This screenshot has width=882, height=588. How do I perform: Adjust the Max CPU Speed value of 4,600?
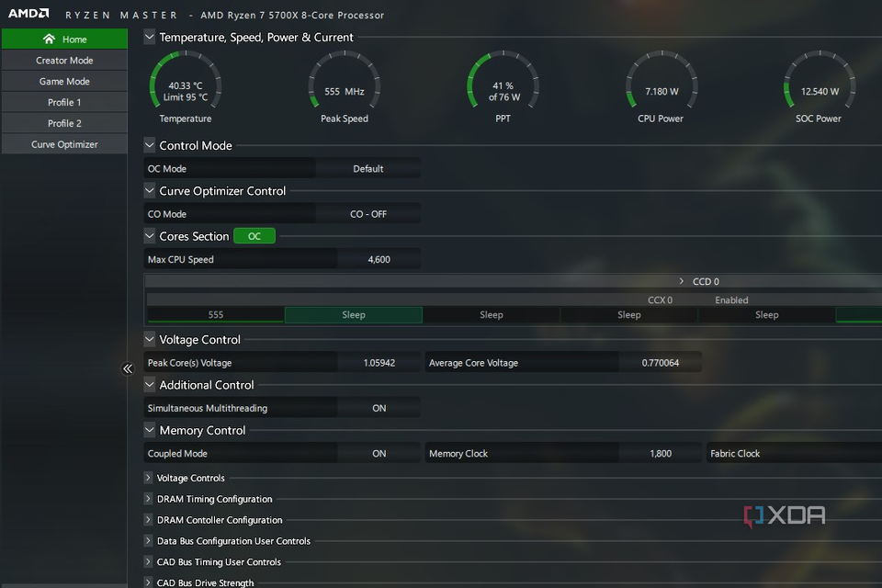click(x=379, y=259)
